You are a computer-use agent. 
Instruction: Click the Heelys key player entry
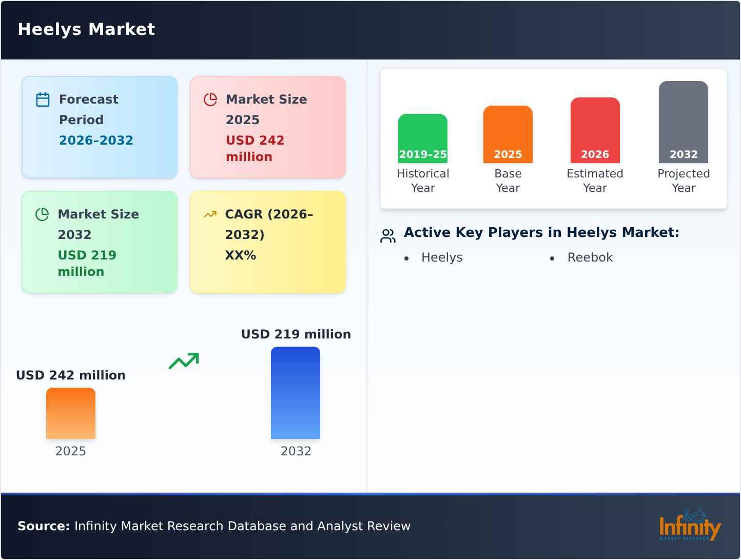click(x=442, y=257)
